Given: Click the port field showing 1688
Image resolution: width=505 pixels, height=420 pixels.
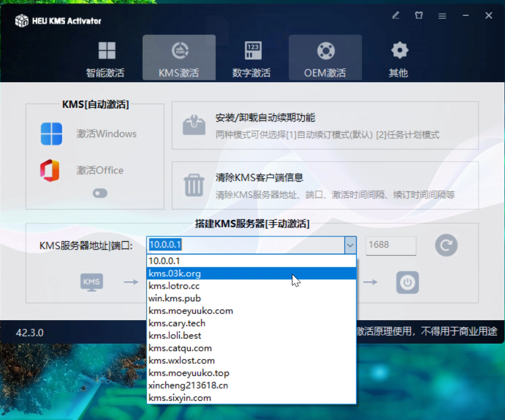Looking at the screenshot, I should point(391,245).
